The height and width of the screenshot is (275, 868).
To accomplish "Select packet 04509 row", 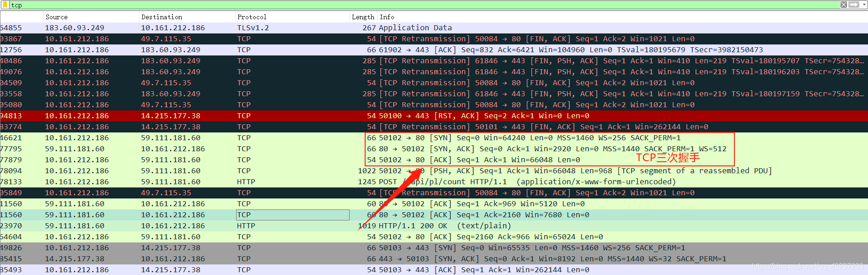I will click(x=434, y=82).
